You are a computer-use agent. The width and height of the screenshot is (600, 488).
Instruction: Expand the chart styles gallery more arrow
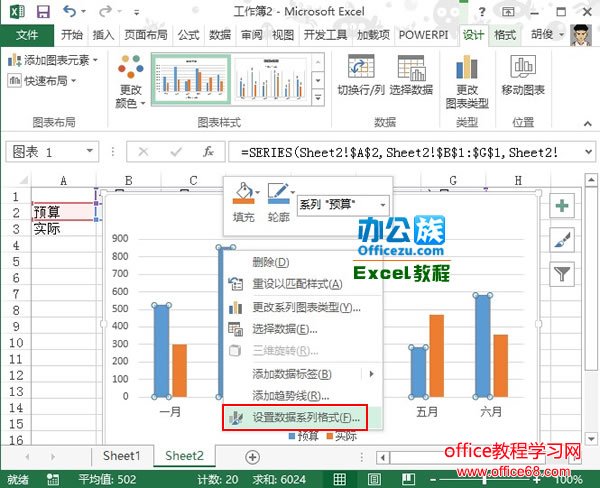[x=318, y=98]
